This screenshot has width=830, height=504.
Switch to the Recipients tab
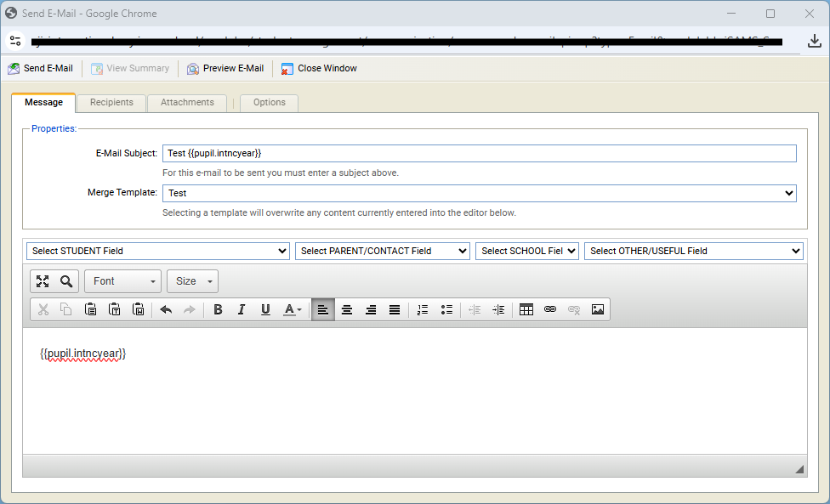click(x=111, y=102)
